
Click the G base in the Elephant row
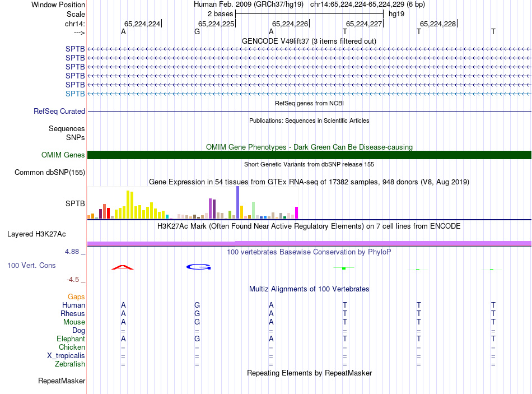pyautogui.click(x=197, y=339)
